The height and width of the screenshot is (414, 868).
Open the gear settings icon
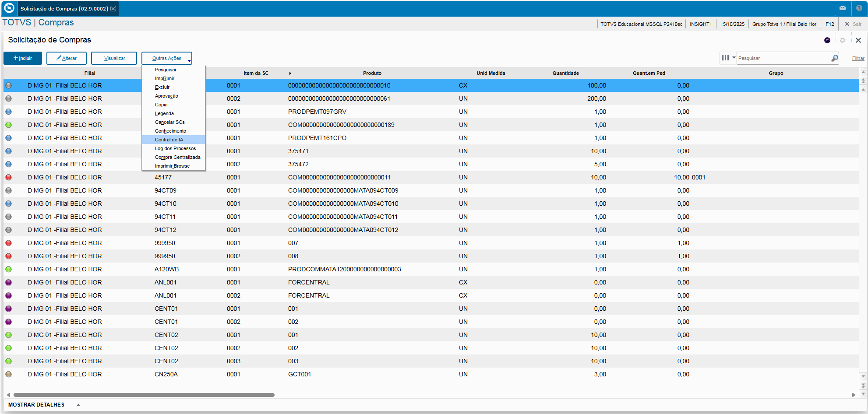[843, 40]
